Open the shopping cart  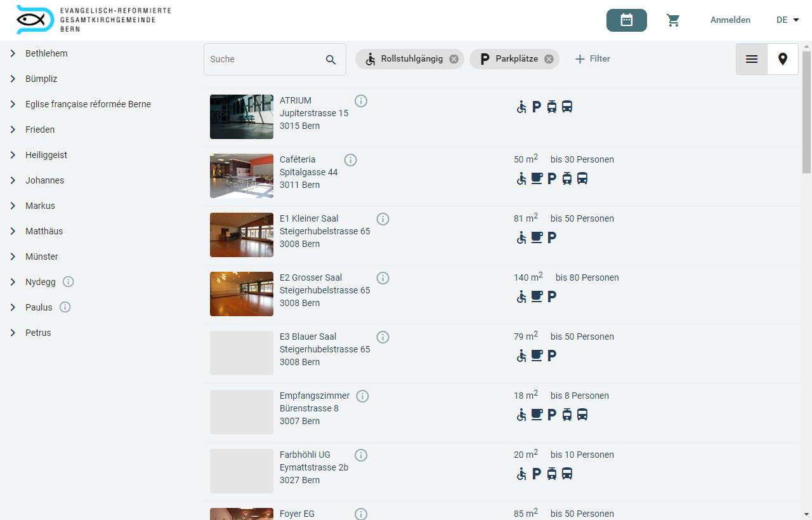click(x=673, y=20)
